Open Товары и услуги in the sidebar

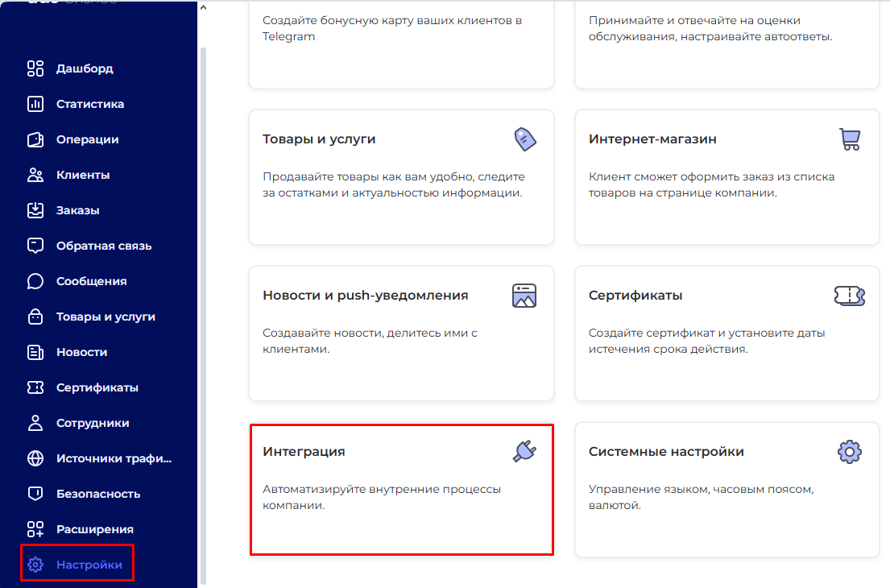pyautogui.click(x=105, y=317)
